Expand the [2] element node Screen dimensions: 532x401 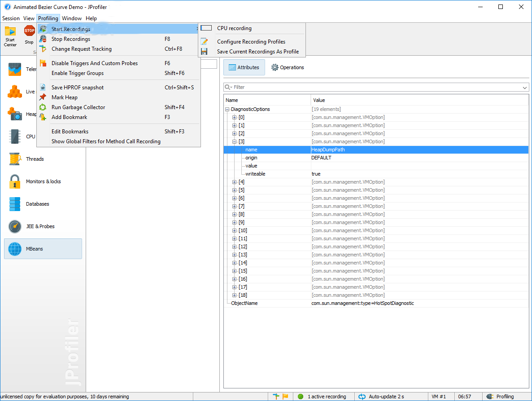[234, 133]
